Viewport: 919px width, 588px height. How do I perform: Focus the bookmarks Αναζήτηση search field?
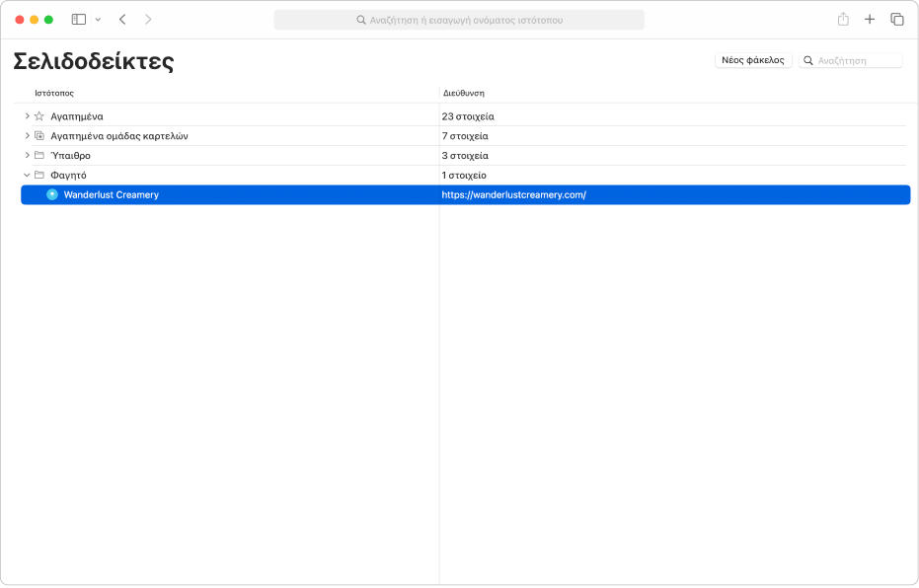[851, 60]
